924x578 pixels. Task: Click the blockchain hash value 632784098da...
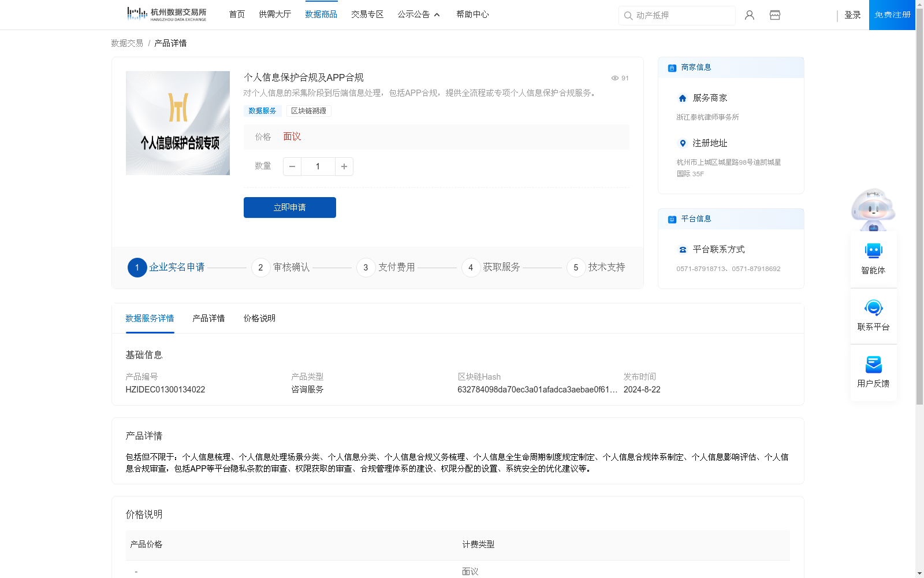pos(537,390)
